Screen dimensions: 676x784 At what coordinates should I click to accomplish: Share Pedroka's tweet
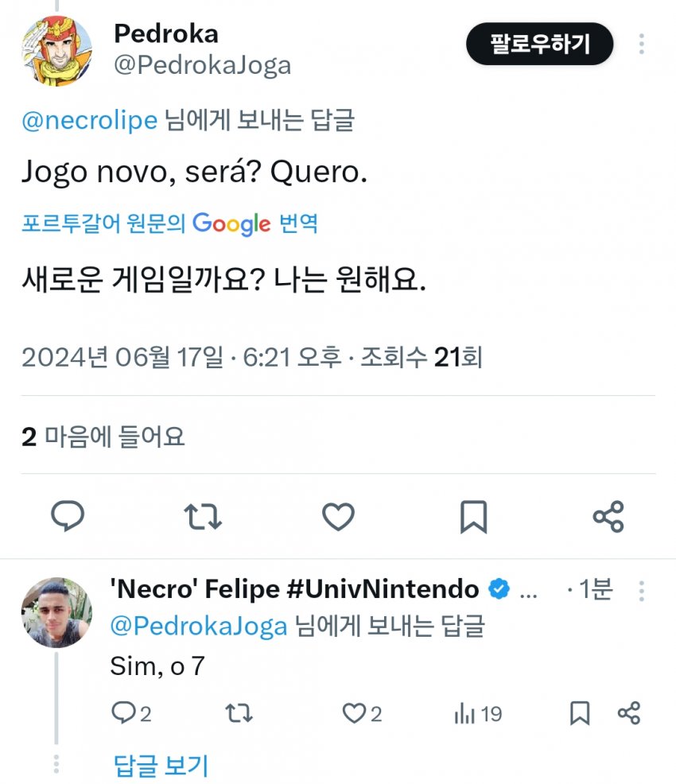[x=608, y=518]
